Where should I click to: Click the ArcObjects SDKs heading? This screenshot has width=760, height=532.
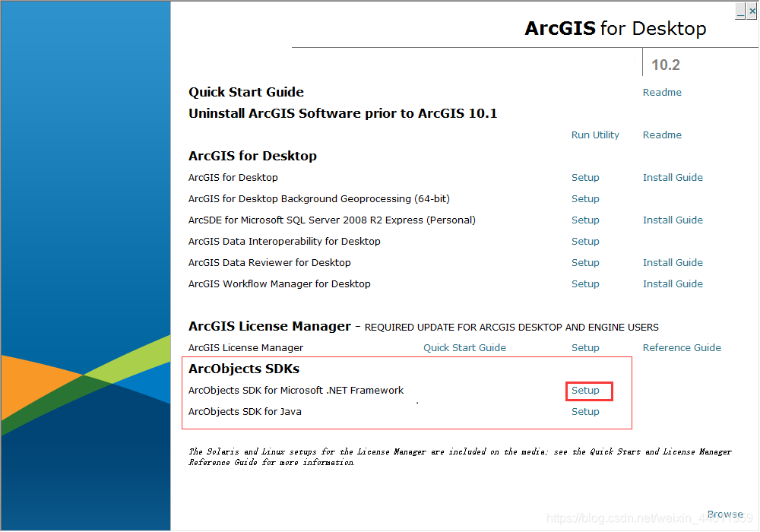[244, 369]
